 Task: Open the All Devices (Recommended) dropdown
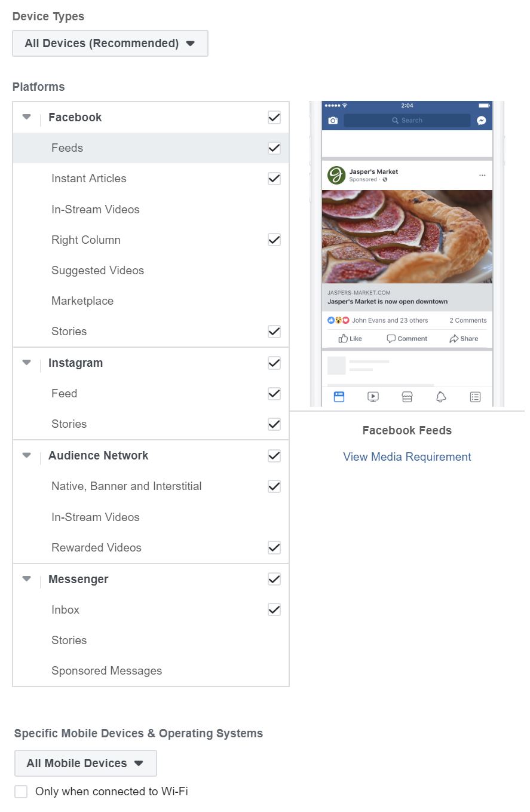[x=110, y=44]
